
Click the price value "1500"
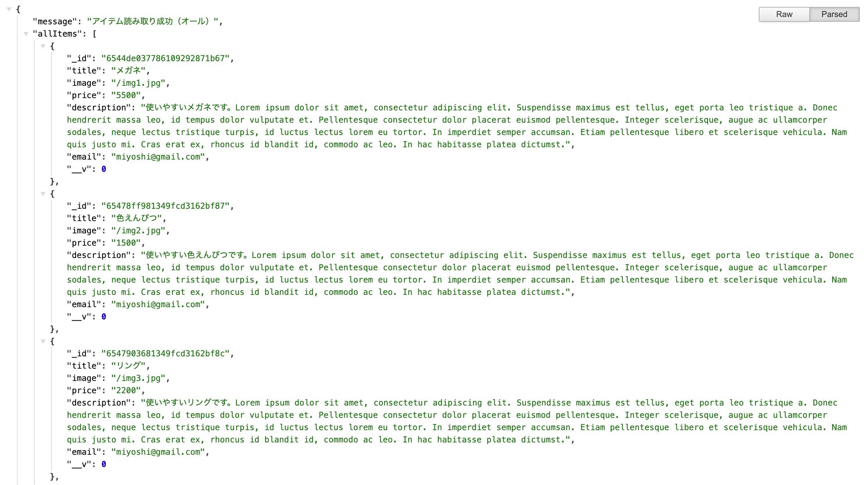click(x=126, y=243)
